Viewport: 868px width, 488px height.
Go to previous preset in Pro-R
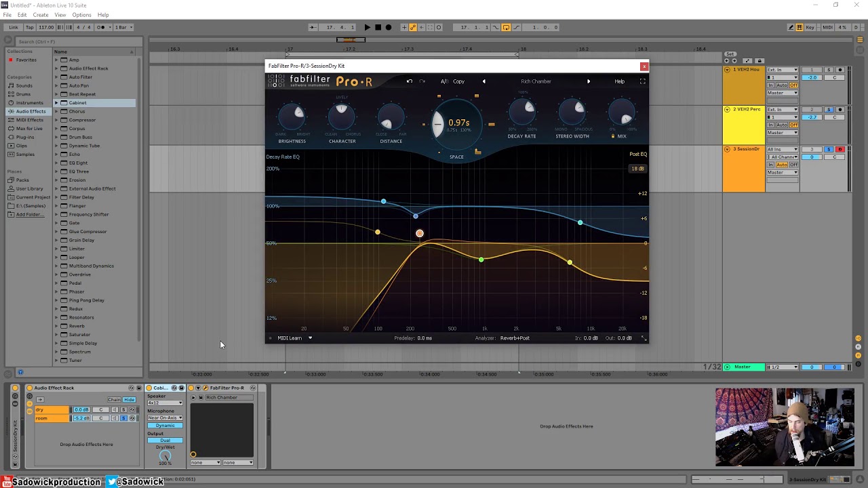(x=484, y=81)
